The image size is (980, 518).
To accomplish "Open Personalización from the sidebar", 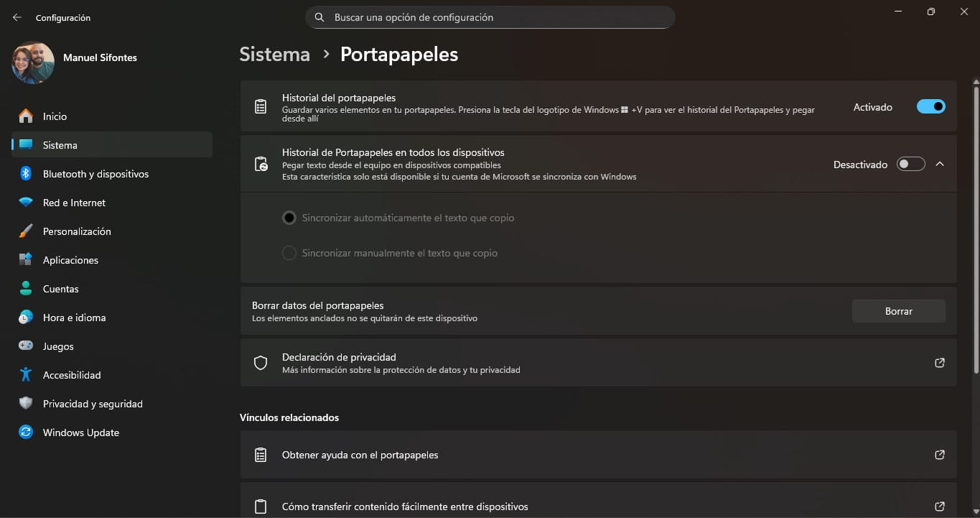I will pos(77,231).
